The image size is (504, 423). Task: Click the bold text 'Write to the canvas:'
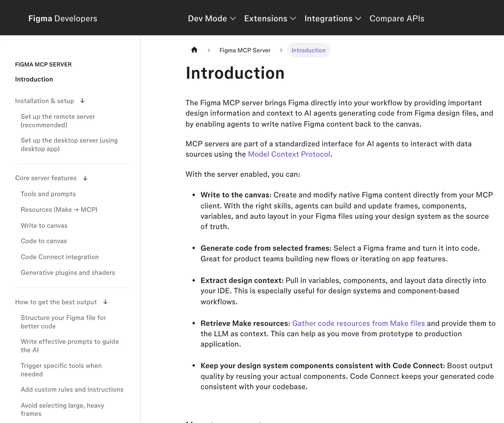(236, 195)
